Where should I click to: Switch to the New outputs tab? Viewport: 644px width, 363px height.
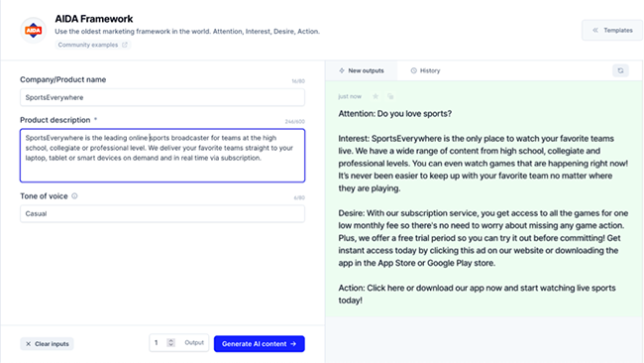click(x=362, y=70)
